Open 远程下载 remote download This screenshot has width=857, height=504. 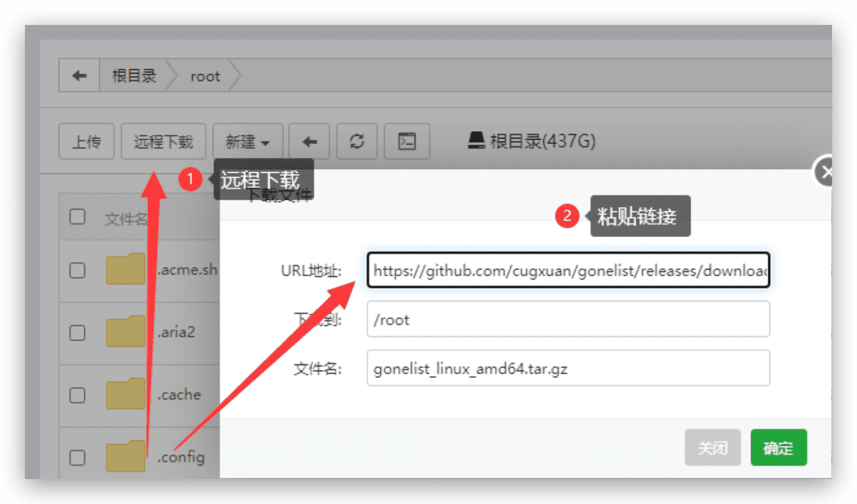163,142
